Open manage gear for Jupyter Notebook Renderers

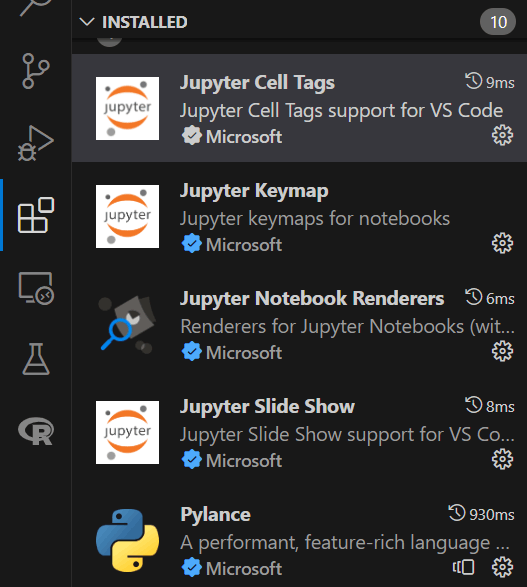(502, 351)
